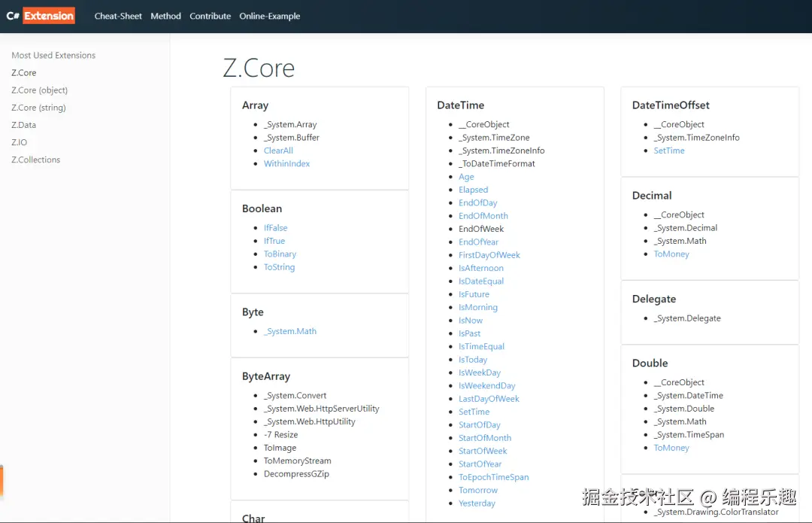The width and height of the screenshot is (812, 523).
Task: Open the IsNow link
Action: [x=470, y=321]
